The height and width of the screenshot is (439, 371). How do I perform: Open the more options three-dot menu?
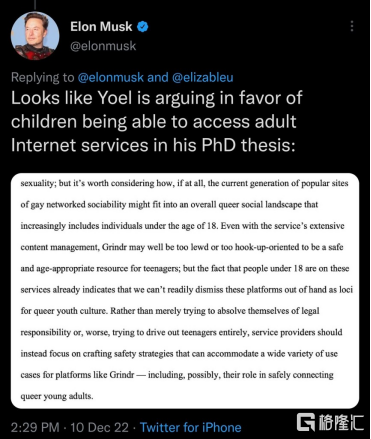[x=352, y=26]
